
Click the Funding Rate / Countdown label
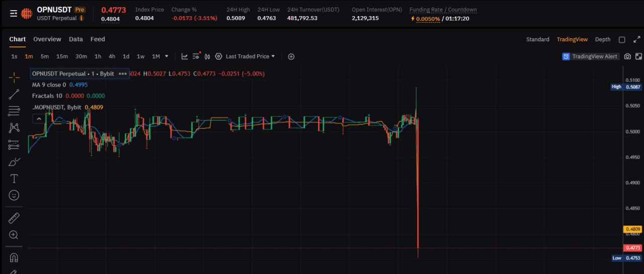tap(443, 10)
